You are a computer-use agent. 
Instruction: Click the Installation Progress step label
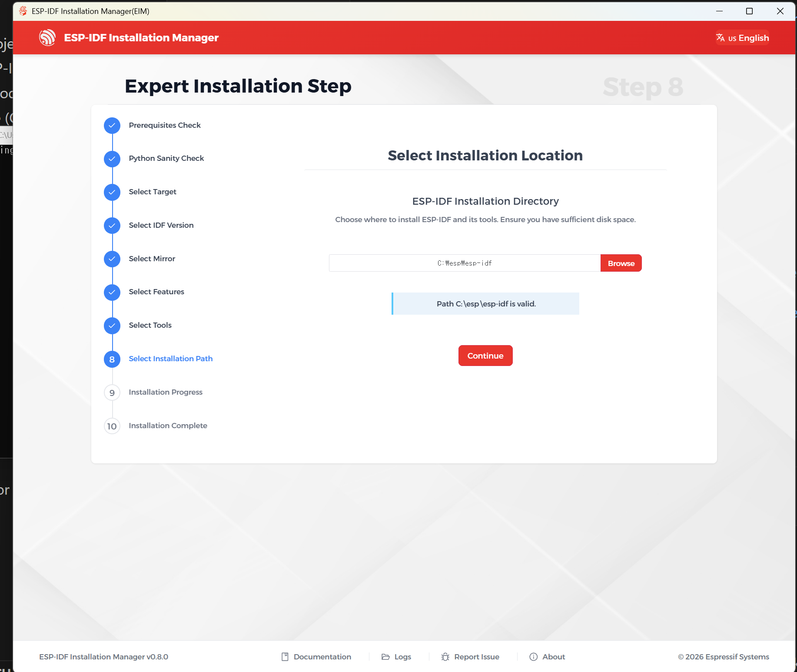(166, 392)
